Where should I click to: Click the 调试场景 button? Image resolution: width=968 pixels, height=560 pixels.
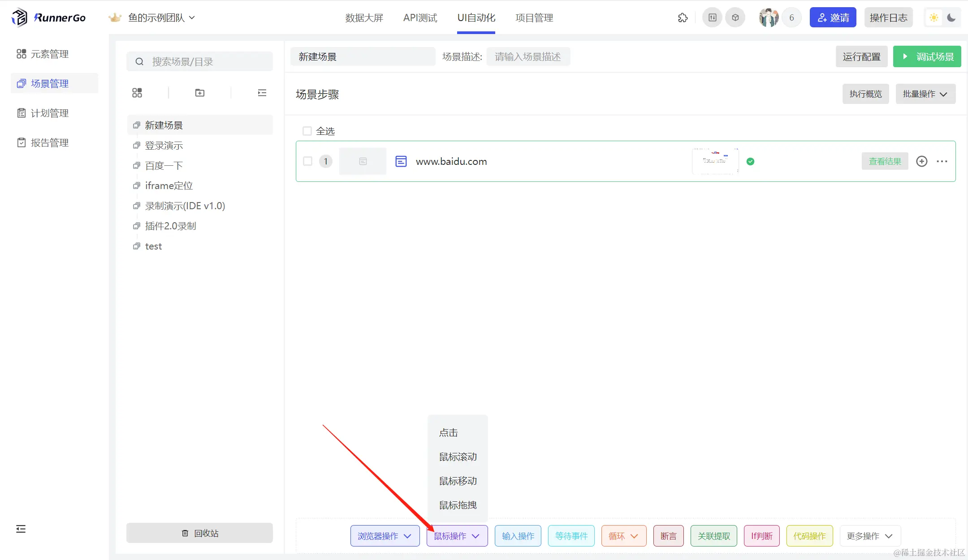click(927, 57)
